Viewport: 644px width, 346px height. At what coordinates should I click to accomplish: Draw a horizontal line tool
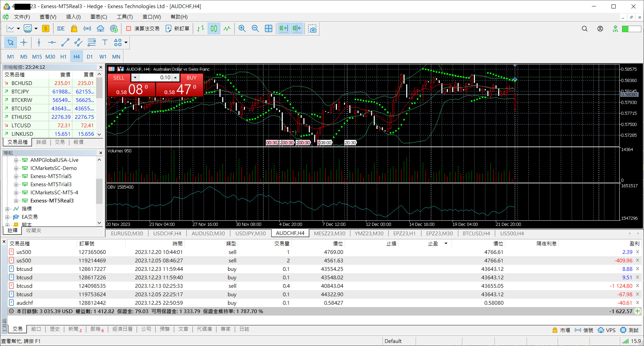[x=52, y=42]
